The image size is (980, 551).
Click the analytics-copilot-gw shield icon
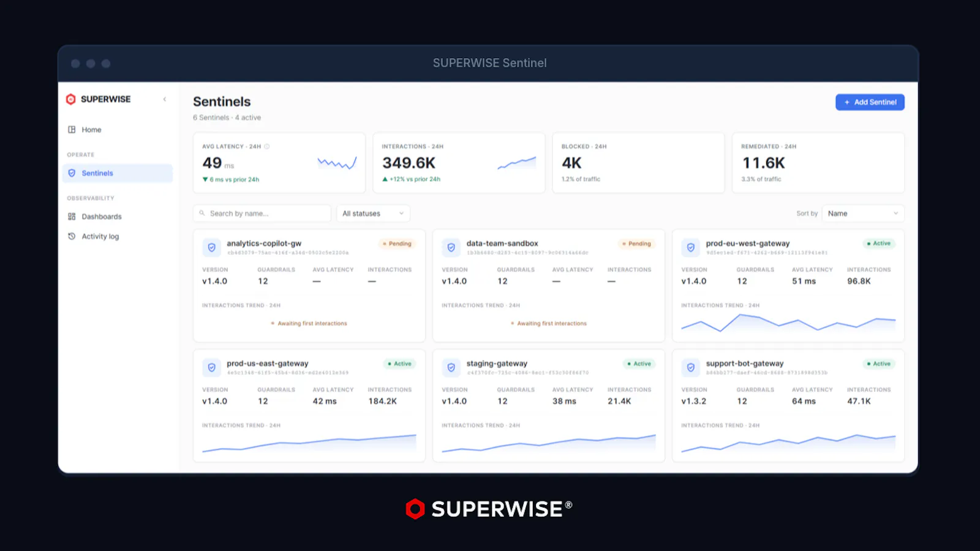(212, 247)
